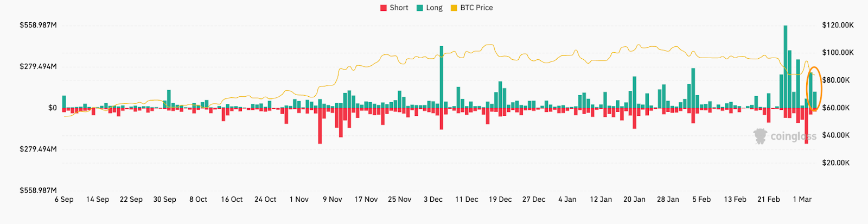The width and height of the screenshot is (868, 224).
Task: Open the coinglass watermark text
Action: pyautogui.click(x=793, y=136)
